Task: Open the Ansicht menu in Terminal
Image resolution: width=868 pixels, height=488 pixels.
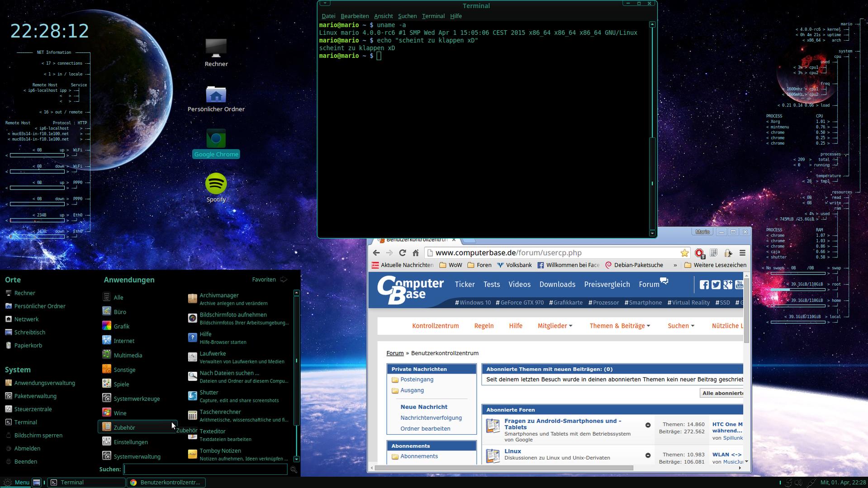Action: click(x=383, y=16)
